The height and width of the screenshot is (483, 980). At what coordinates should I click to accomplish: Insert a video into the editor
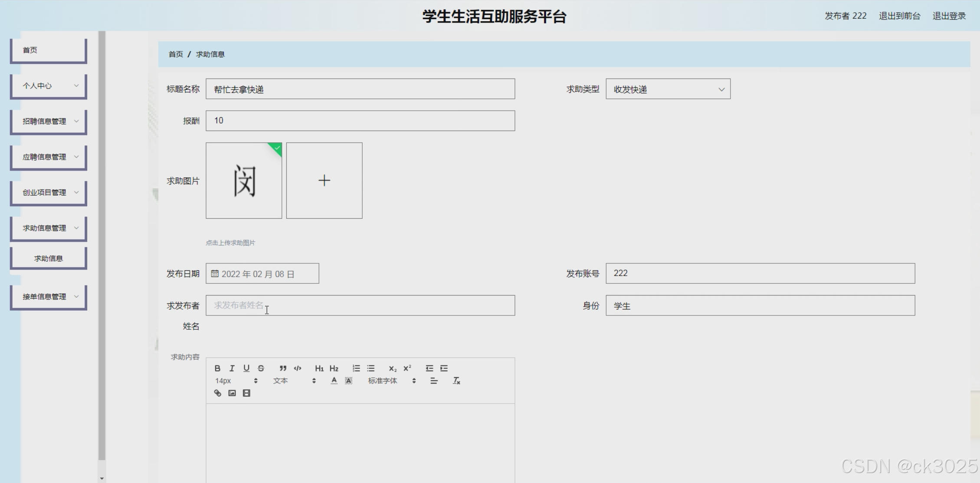[246, 393]
